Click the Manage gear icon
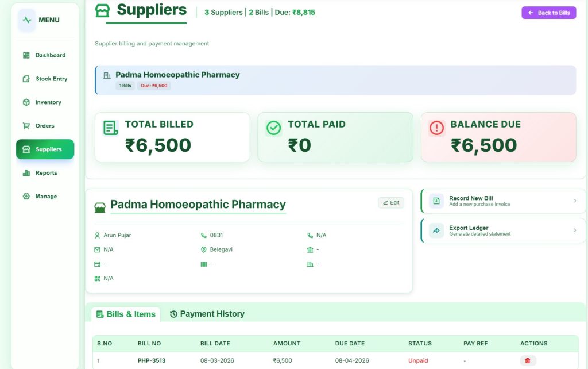 point(26,197)
